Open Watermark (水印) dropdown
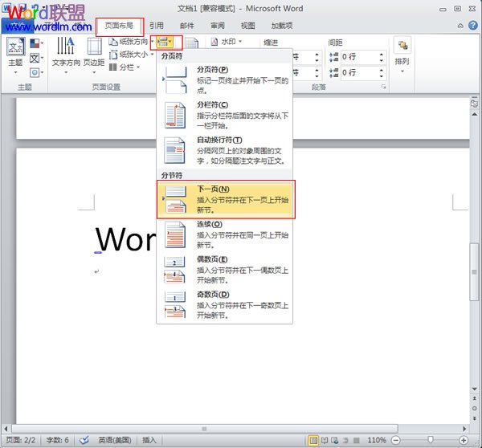Screen dimensions: 482x448 [x=227, y=42]
